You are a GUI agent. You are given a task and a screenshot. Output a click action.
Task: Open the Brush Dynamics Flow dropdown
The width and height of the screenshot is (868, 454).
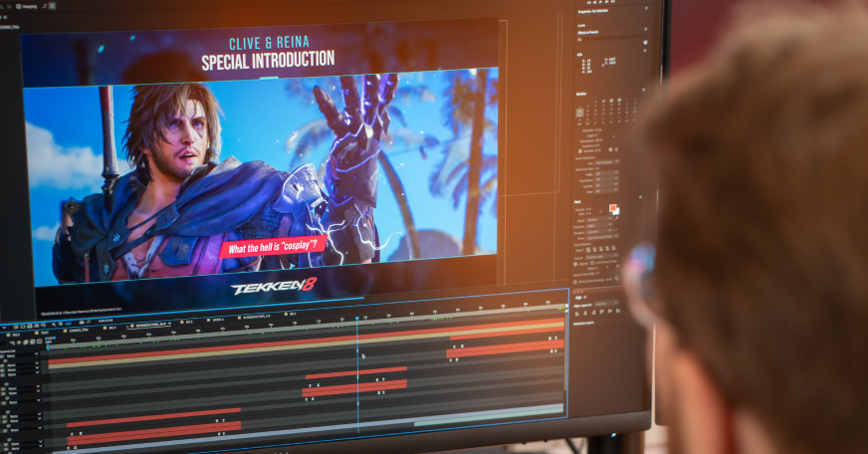(607, 191)
